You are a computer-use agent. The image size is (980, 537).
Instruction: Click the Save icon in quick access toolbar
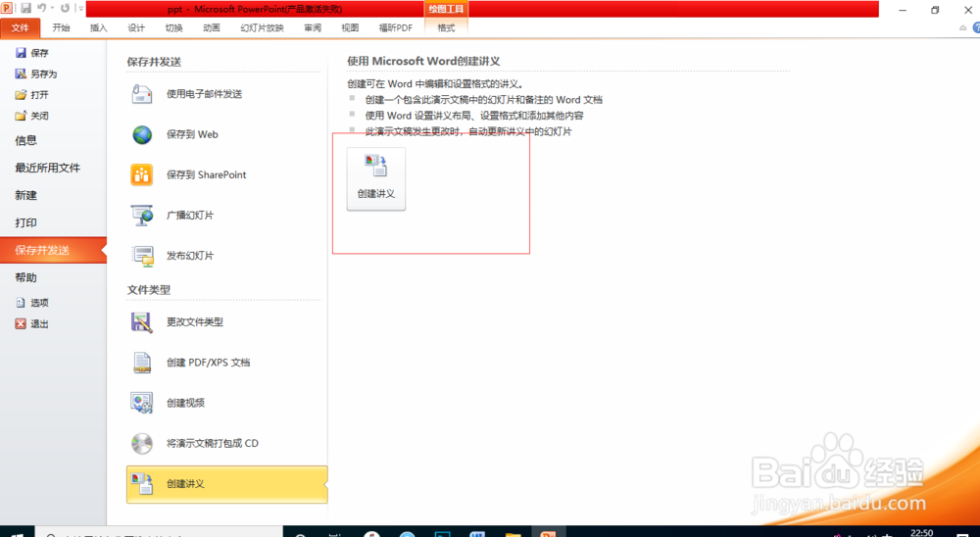pyautogui.click(x=25, y=9)
